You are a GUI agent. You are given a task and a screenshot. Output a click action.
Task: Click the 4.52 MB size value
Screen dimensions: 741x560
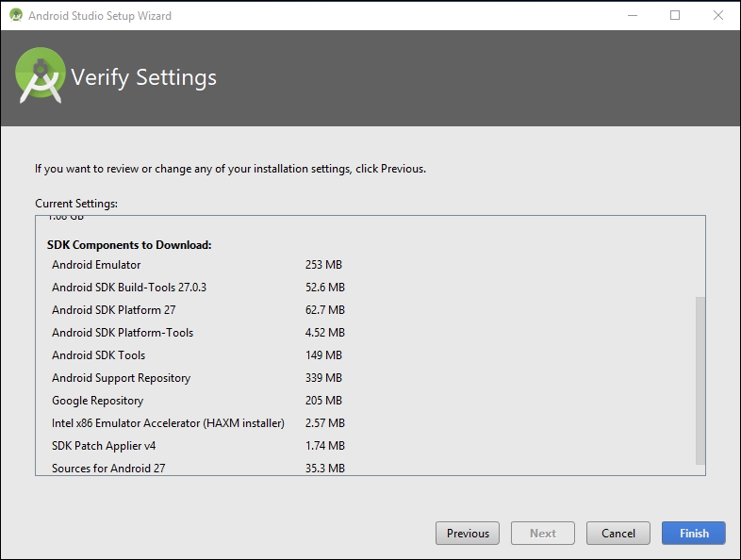click(324, 333)
